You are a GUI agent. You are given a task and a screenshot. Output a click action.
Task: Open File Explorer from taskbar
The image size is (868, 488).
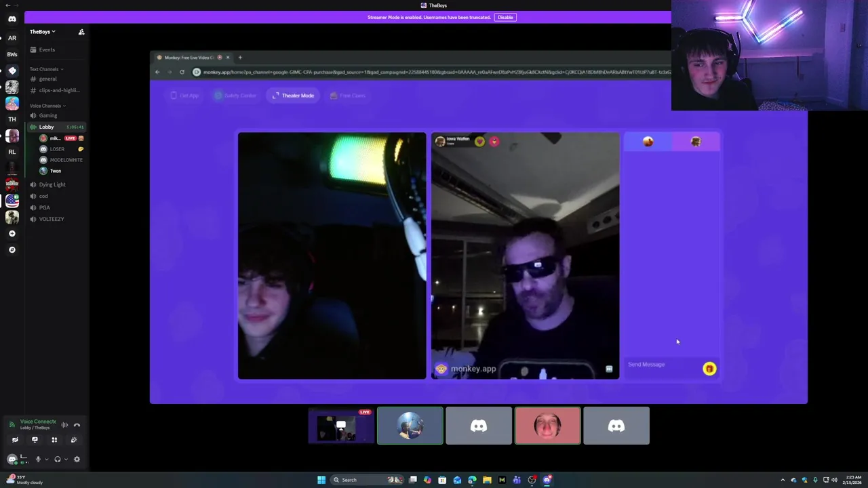pyautogui.click(x=487, y=480)
